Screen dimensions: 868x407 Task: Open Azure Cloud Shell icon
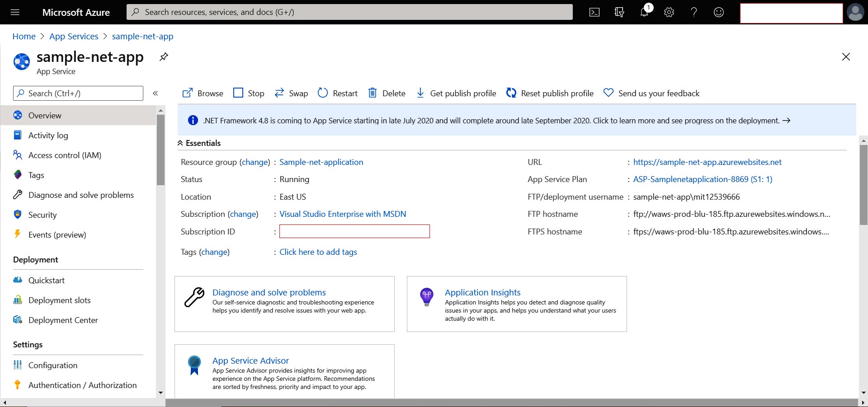594,12
